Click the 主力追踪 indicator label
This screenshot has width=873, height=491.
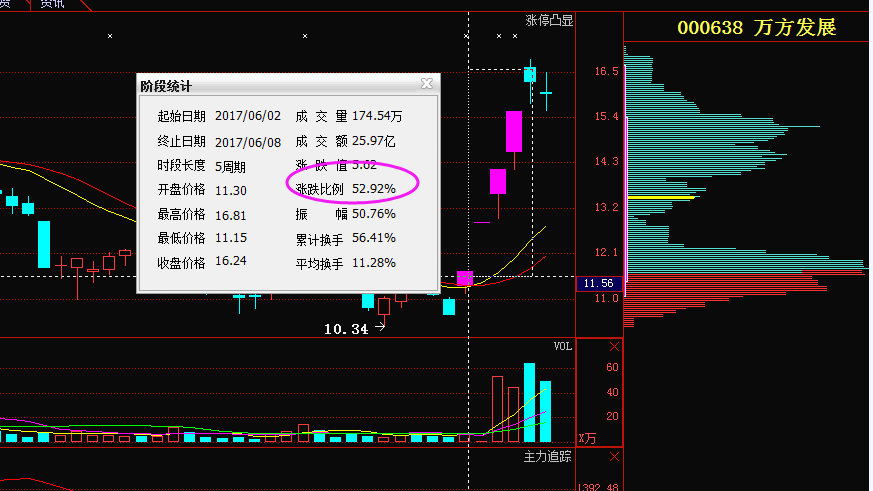(x=548, y=457)
